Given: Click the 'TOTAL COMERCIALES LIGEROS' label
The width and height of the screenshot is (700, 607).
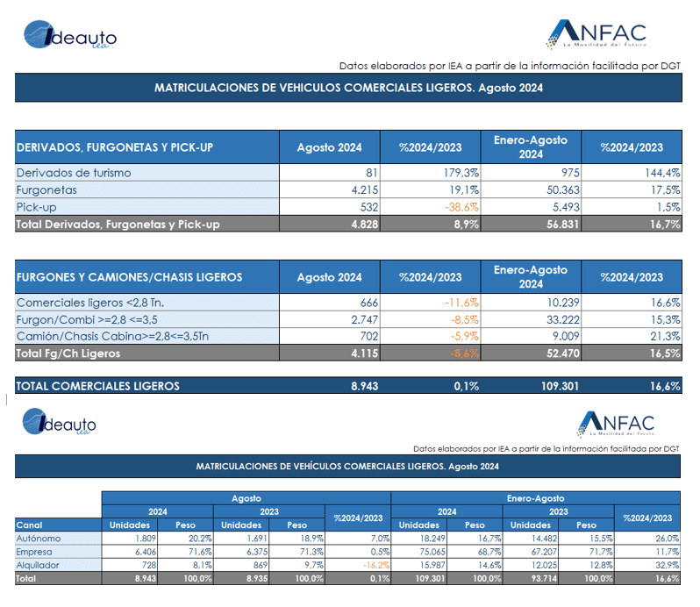Looking at the screenshot, I should pyautogui.click(x=97, y=386).
